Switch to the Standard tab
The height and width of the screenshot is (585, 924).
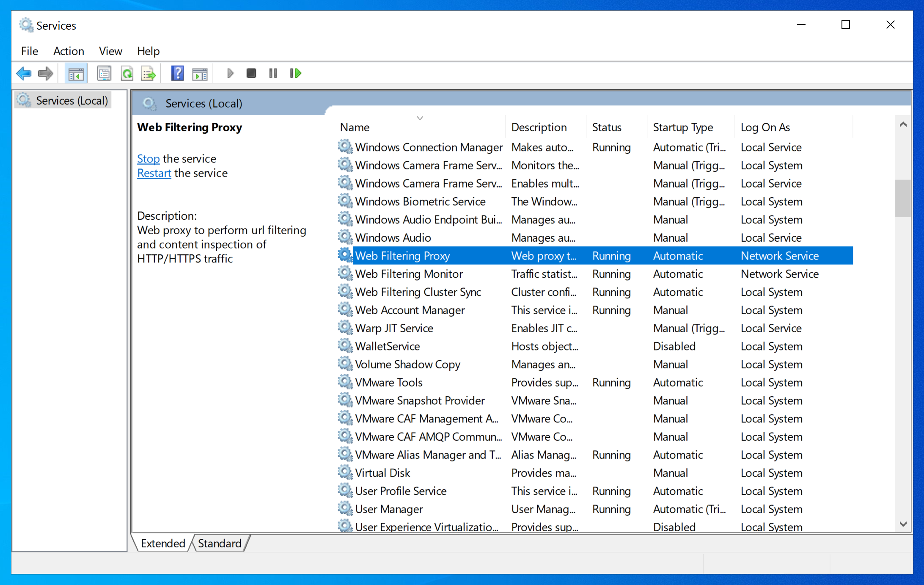pos(220,543)
